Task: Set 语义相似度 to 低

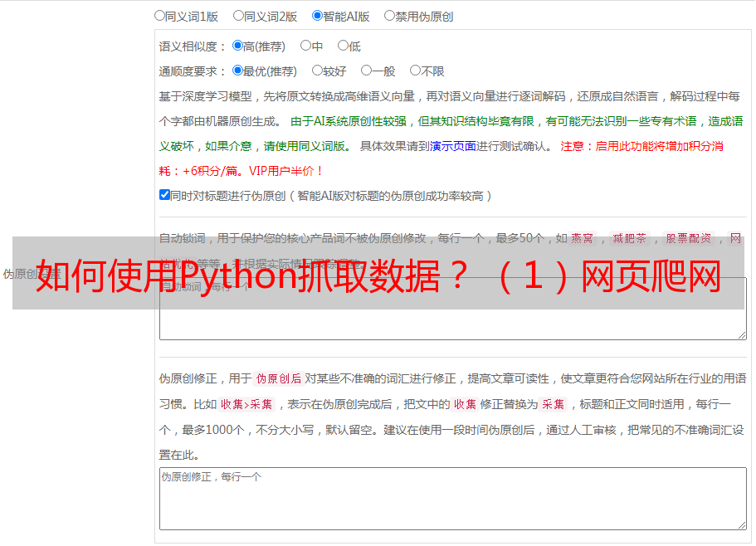Action: click(x=343, y=46)
